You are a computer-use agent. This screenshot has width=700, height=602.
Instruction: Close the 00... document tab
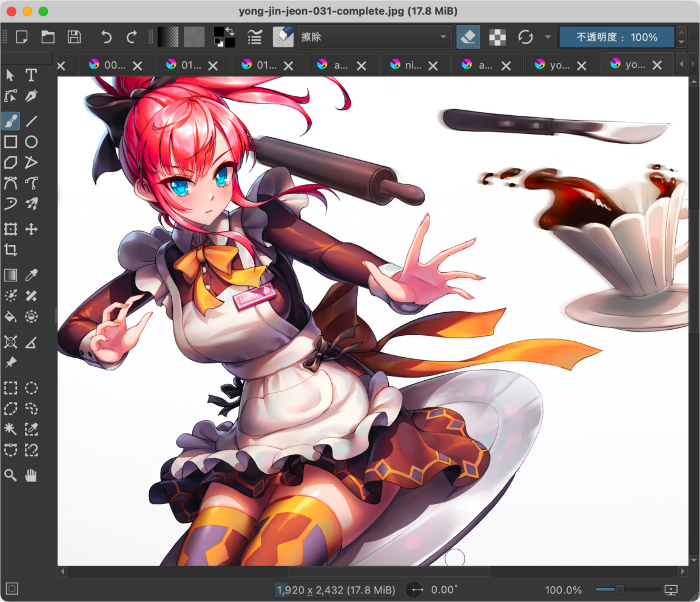coord(138,65)
